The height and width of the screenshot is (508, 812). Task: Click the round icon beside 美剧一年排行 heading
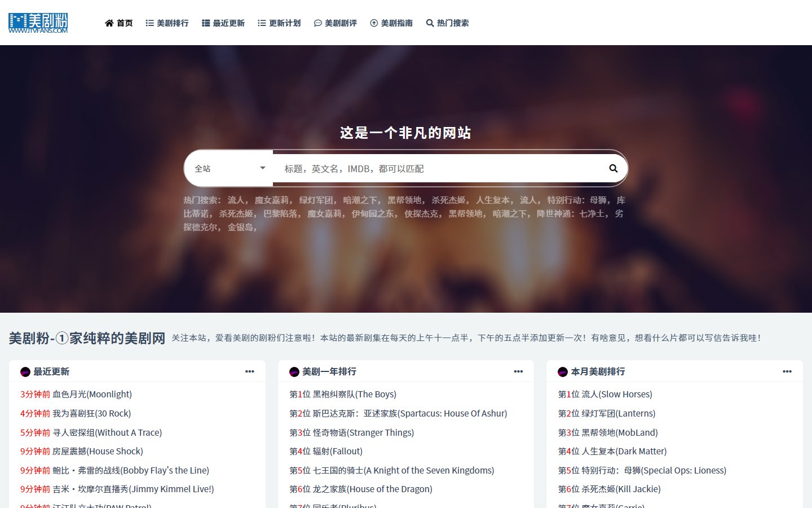coord(294,372)
